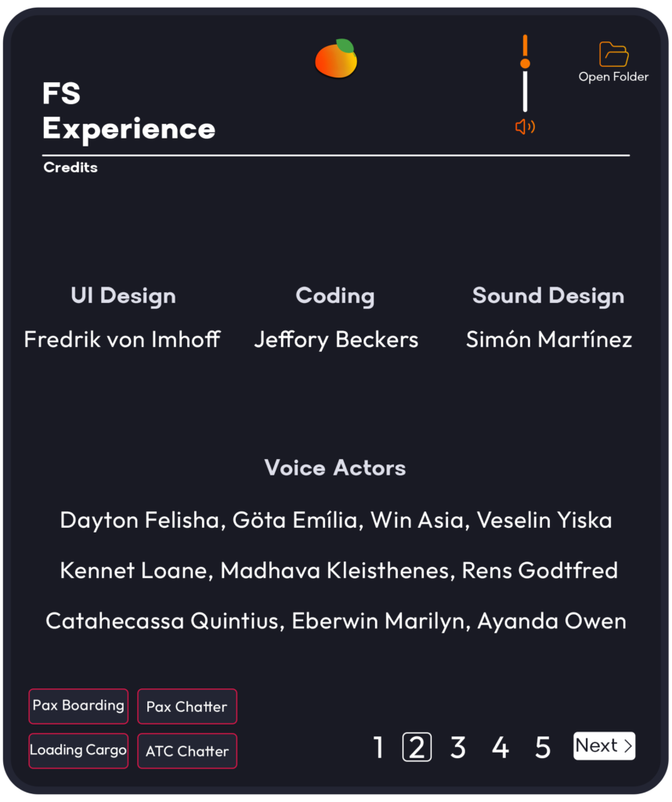Open page 4
This screenshot has width=672, height=802.
[500, 748]
